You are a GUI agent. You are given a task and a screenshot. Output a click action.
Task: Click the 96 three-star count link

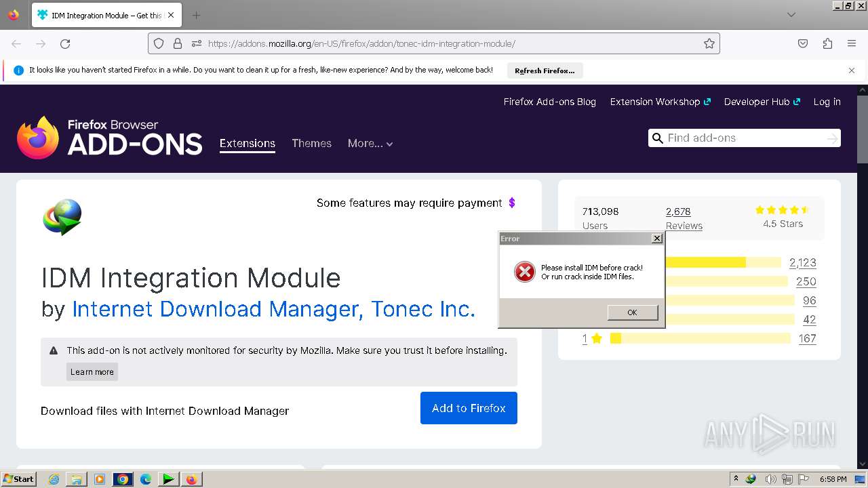810,301
